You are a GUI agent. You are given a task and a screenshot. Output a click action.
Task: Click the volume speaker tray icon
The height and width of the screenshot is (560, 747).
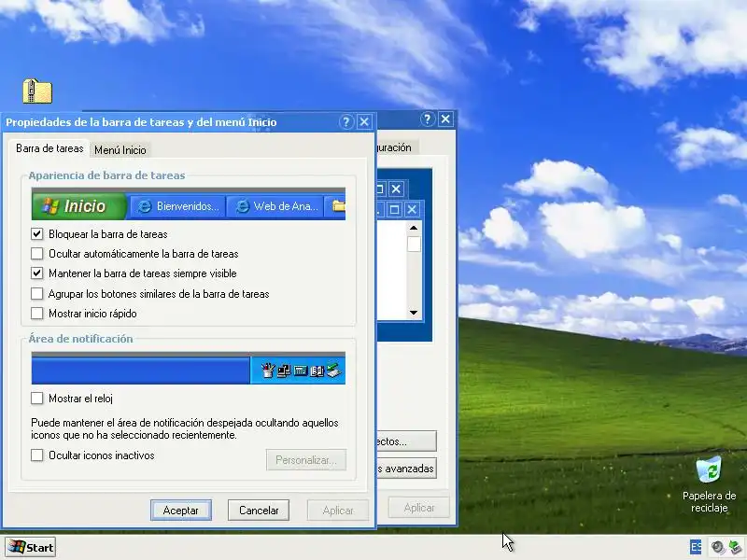[717, 547]
